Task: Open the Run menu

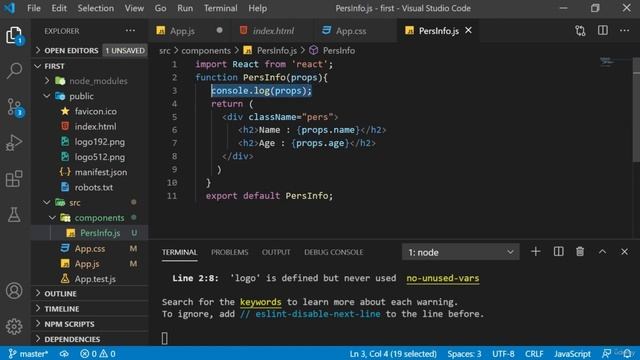Action: pyautogui.click(x=185, y=8)
